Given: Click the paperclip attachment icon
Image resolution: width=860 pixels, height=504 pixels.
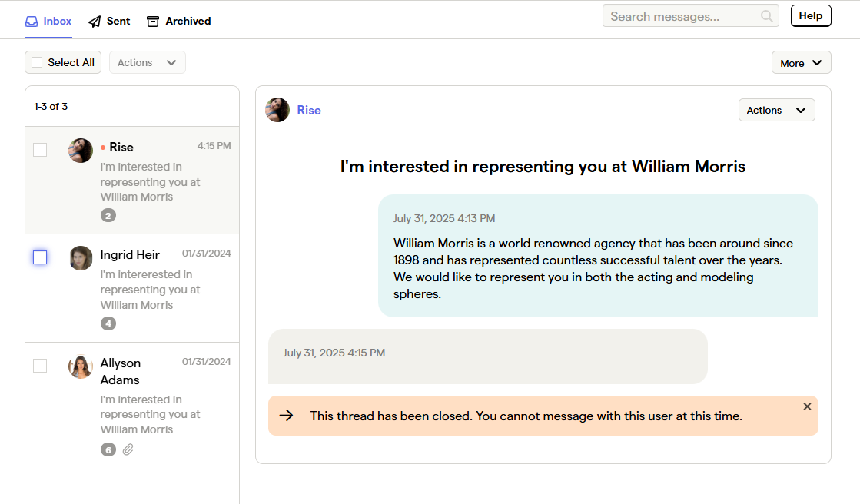Looking at the screenshot, I should click(x=128, y=449).
